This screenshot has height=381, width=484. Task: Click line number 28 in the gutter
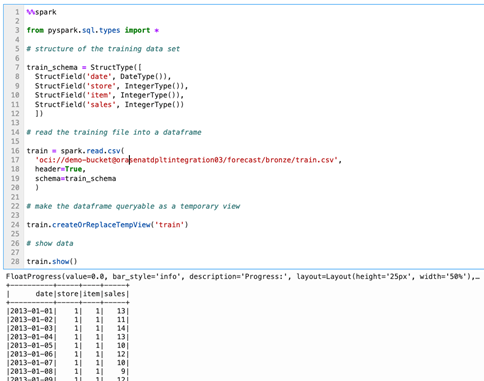click(x=15, y=262)
